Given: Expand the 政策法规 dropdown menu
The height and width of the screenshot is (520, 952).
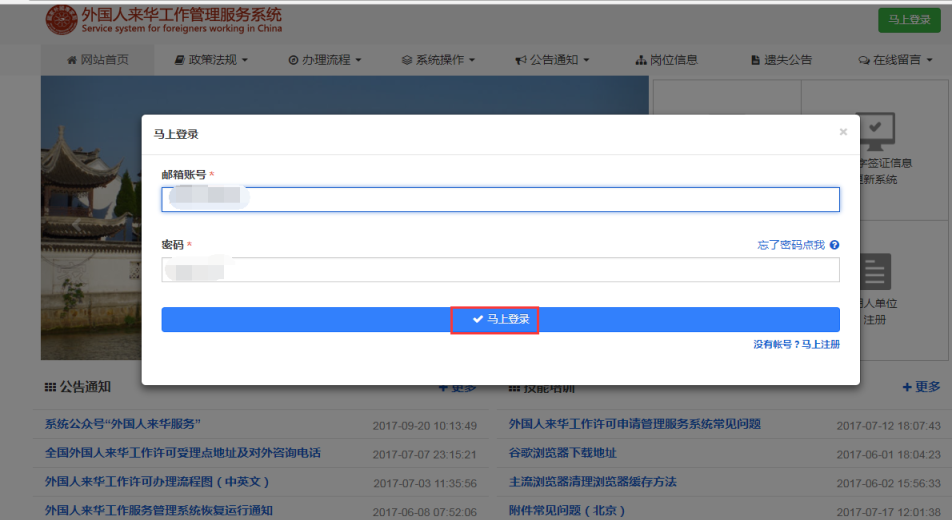Looking at the screenshot, I should 211,60.
